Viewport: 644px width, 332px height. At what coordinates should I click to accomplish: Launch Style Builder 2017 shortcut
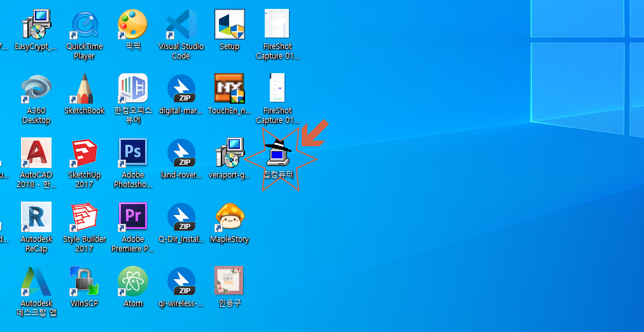(84, 217)
